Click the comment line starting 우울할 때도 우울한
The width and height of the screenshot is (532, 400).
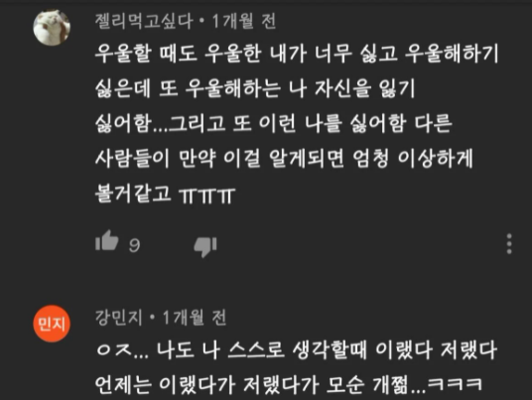[x=297, y=54]
